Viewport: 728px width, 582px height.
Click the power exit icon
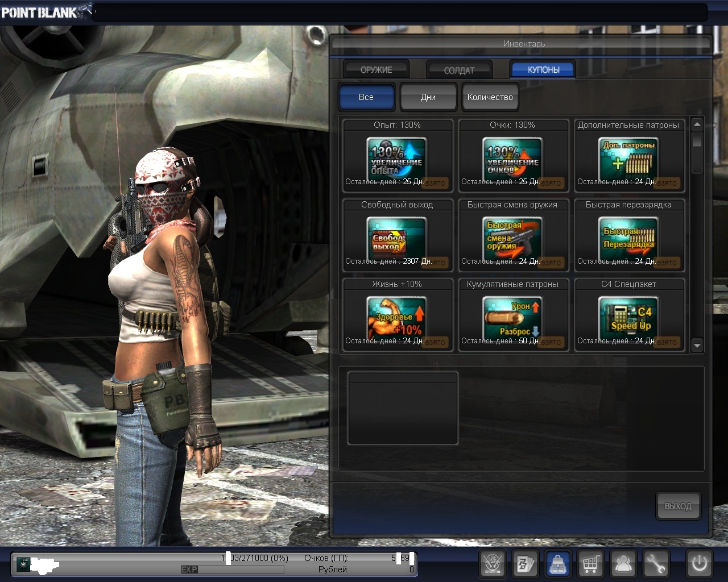point(699,564)
